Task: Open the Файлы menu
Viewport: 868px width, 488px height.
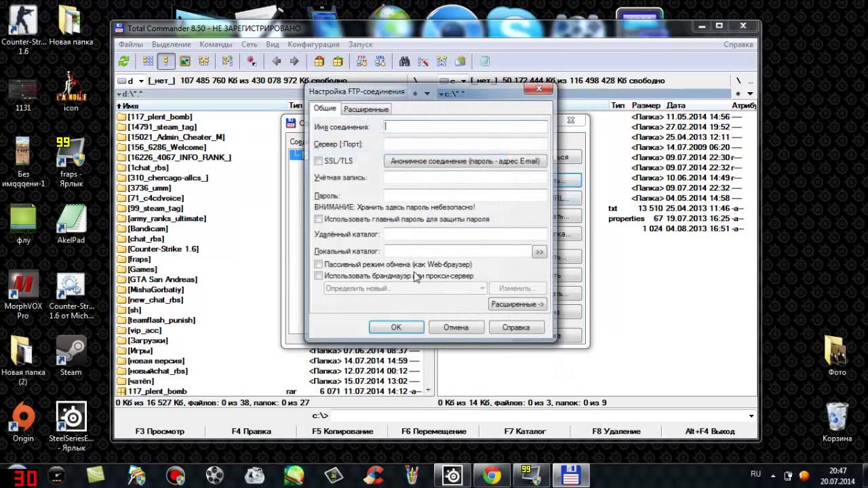Action: coord(131,44)
